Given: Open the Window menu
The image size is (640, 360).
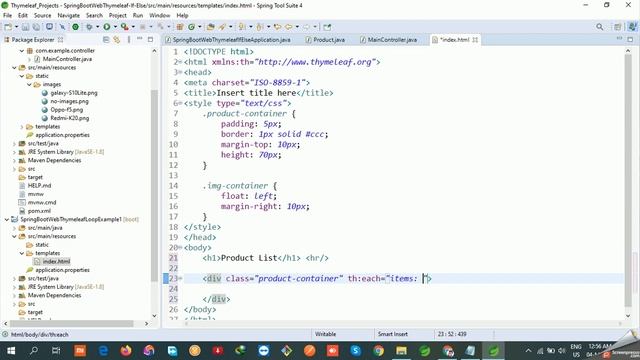Looking at the screenshot, I should point(160,15).
